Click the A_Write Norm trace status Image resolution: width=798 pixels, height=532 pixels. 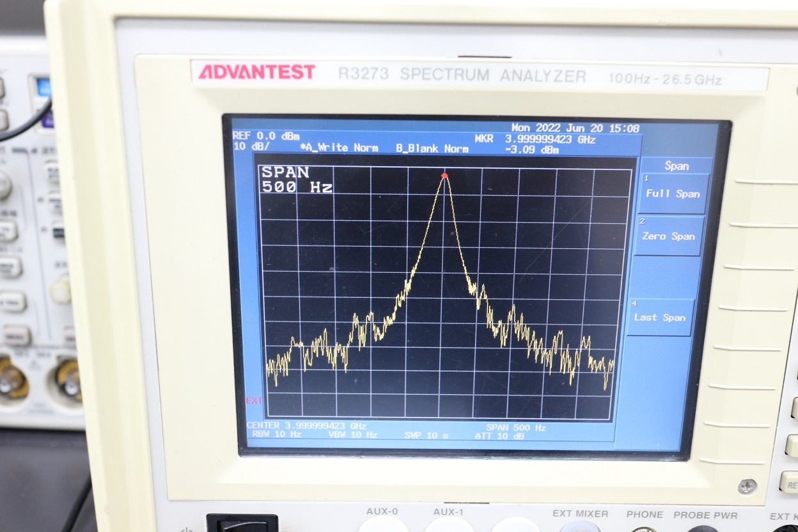[x=339, y=148]
